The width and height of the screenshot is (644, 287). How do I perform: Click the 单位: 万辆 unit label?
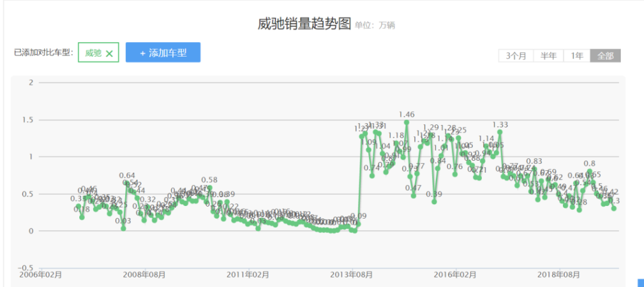(375, 25)
